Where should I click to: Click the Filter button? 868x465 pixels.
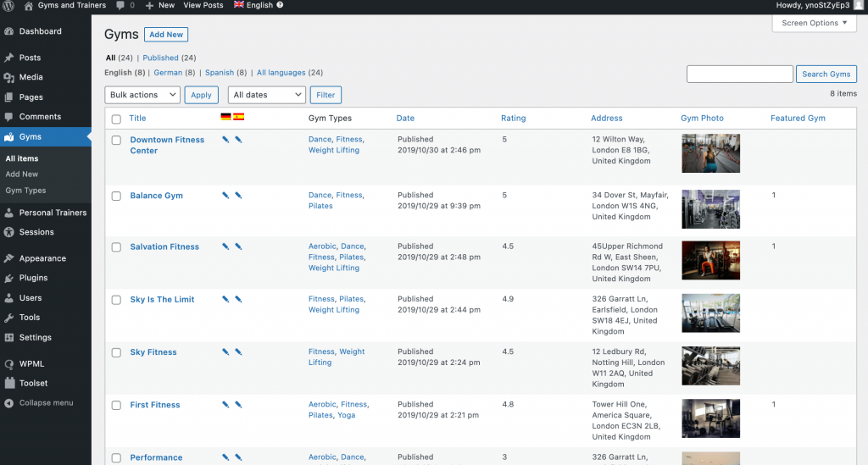point(325,95)
